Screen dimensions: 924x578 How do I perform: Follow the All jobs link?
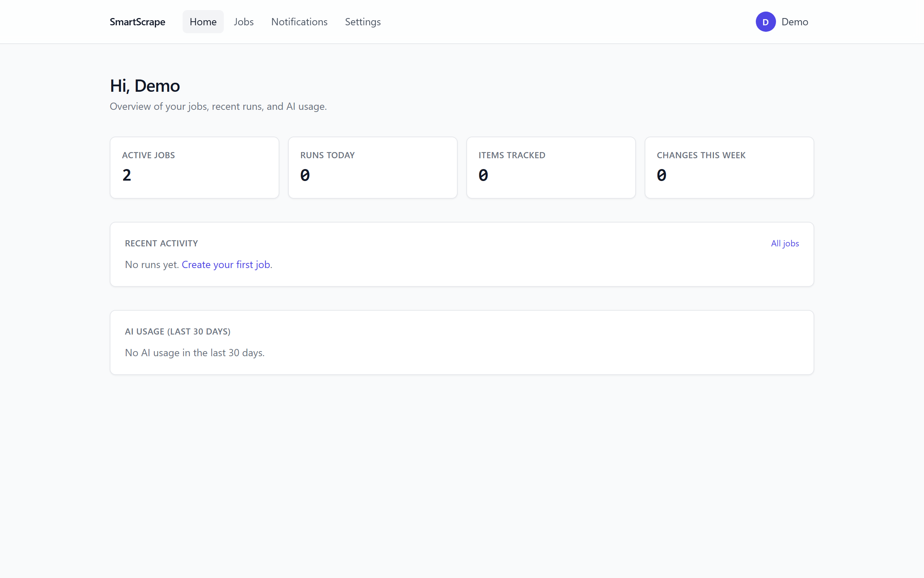point(785,243)
